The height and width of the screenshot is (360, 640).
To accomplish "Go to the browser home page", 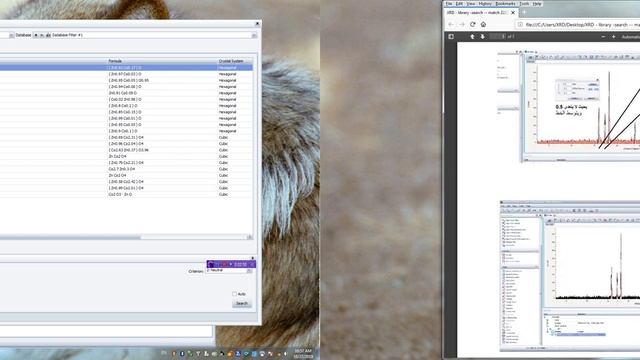I will tap(483, 24).
